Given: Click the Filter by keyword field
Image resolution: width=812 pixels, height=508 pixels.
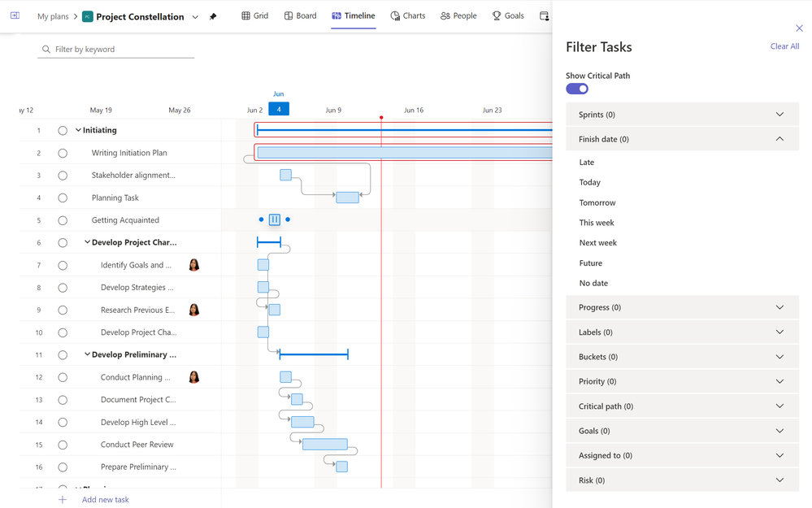Looking at the screenshot, I should [116, 50].
